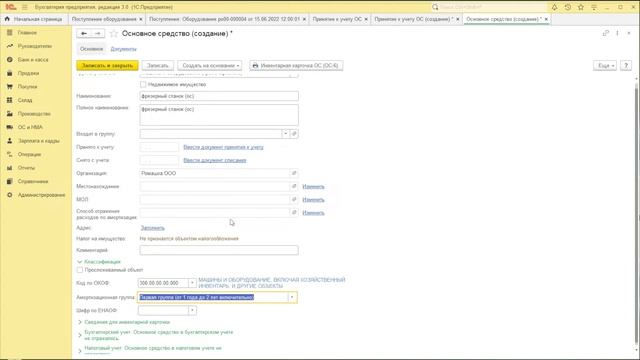Open Руководителю section in sidebar
The height and width of the screenshot is (360, 640).
(36, 46)
